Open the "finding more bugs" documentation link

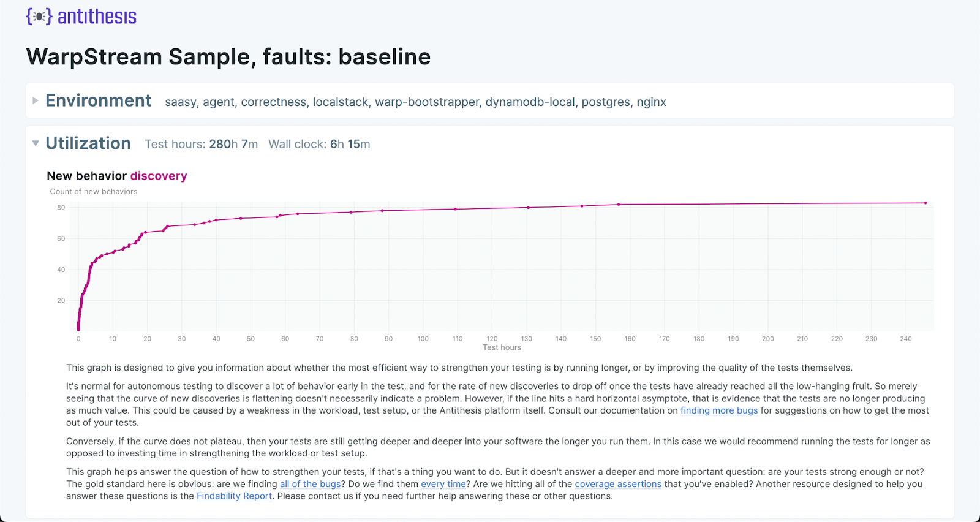click(x=718, y=410)
